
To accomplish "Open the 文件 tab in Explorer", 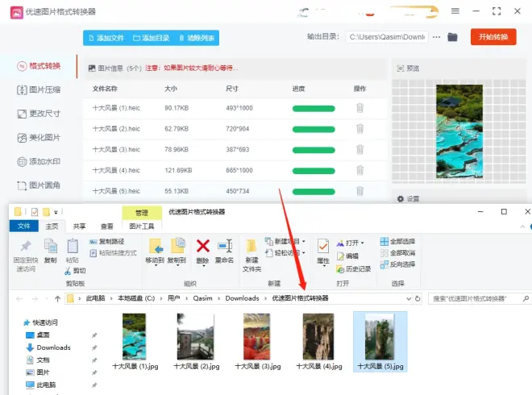I will [x=23, y=226].
